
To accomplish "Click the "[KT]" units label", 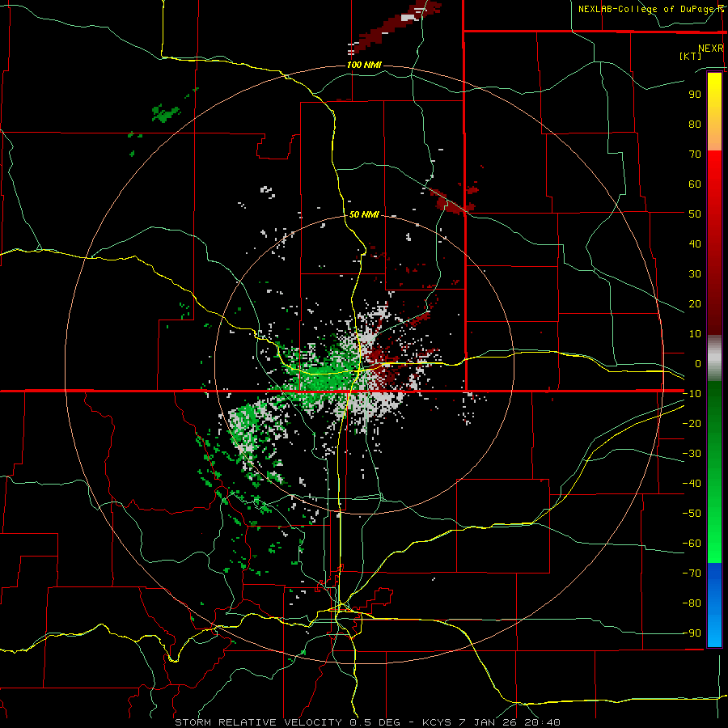I will point(691,56).
